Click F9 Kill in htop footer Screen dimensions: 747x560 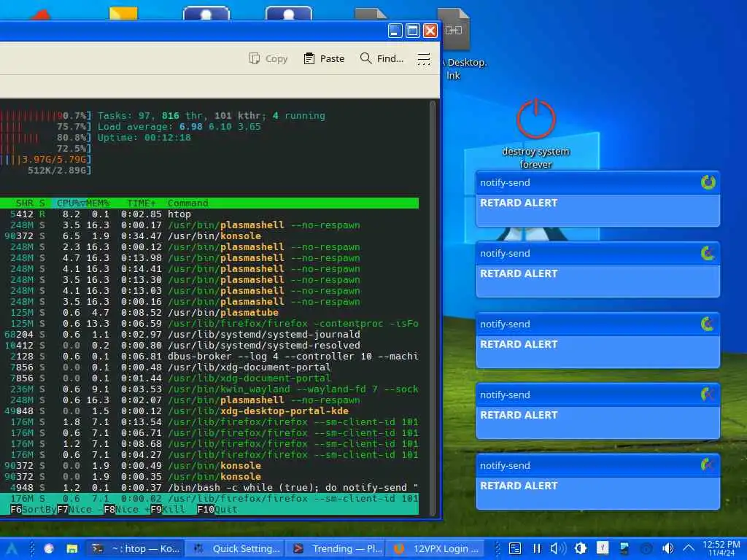[x=168, y=510]
